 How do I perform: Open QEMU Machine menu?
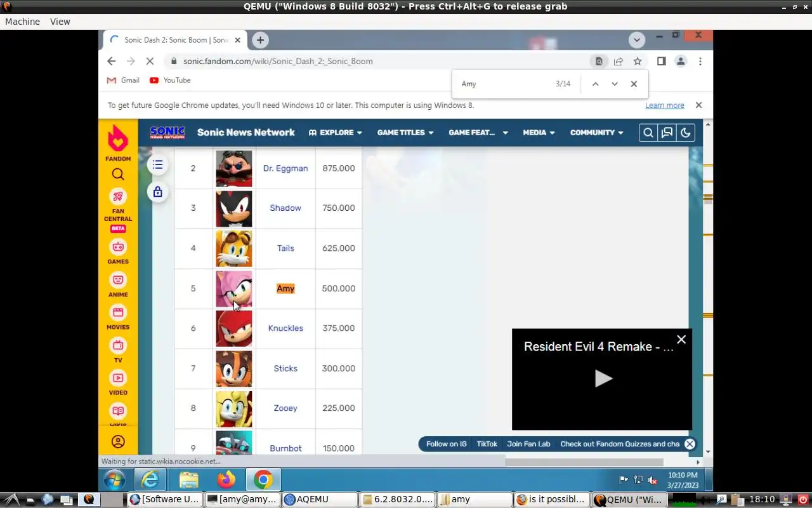(22, 22)
